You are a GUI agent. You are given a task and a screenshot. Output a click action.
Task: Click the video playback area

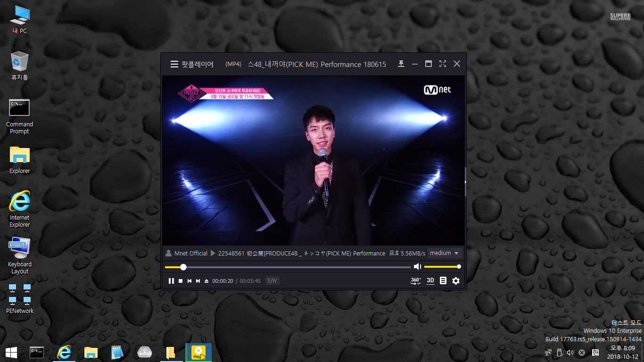coord(314,160)
